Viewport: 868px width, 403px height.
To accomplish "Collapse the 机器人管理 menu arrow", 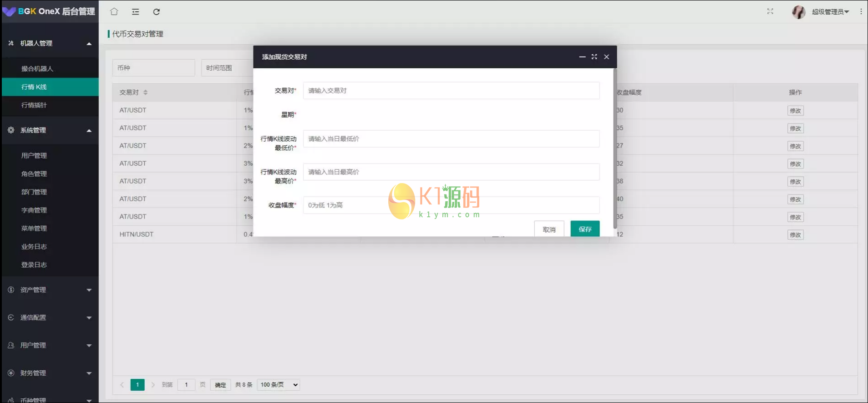I will pos(89,44).
